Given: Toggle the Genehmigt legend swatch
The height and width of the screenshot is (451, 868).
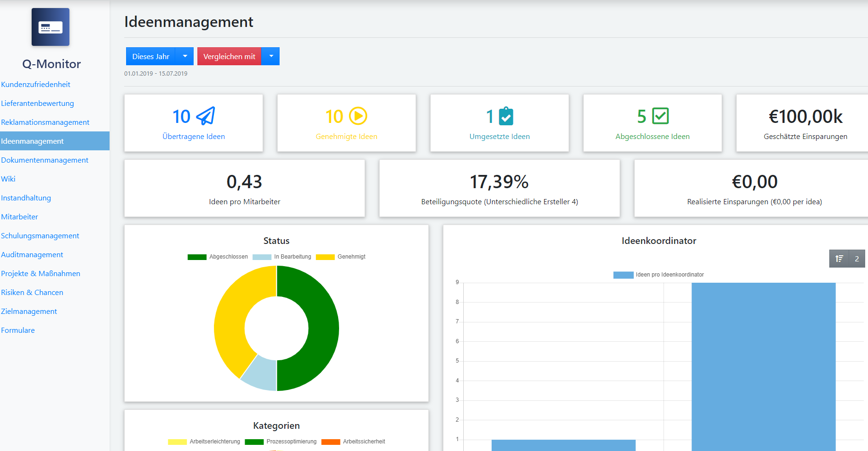Looking at the screenshot, I should pyautogui.click(x=325, y=257).
